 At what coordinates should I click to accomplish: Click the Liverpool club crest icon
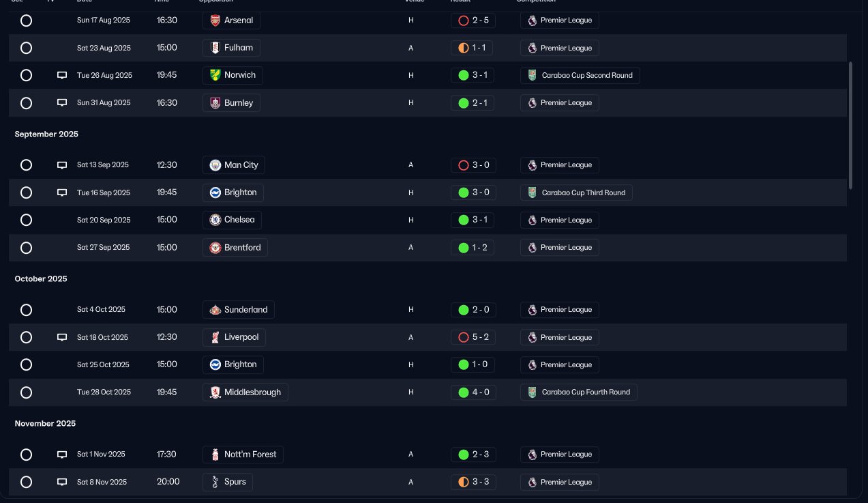coord(215,337)
